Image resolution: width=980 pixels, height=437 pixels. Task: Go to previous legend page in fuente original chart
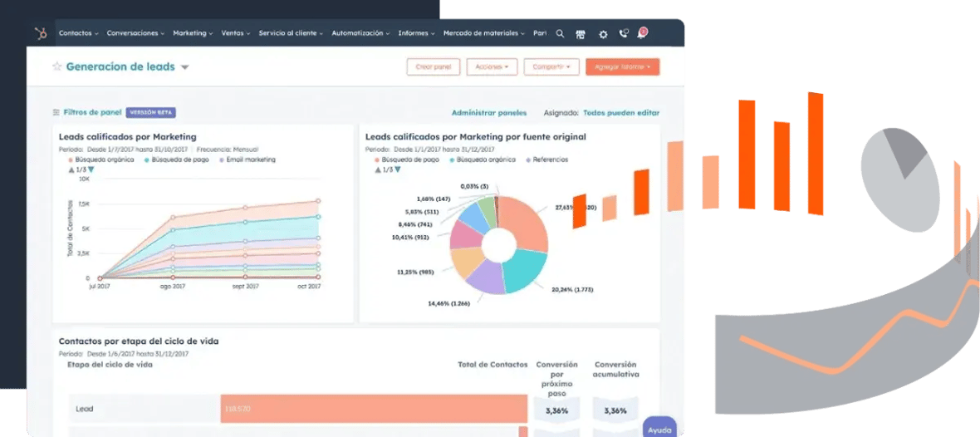click(378, 169)
